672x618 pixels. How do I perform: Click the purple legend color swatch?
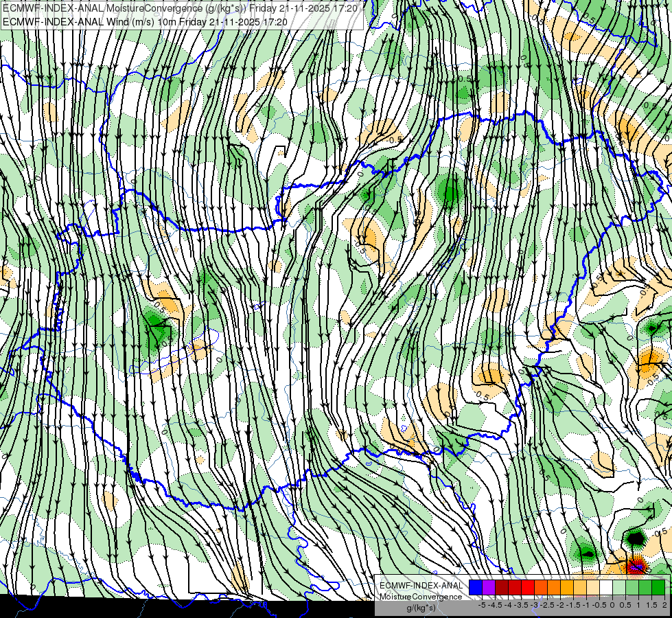(x=489, y=588)
